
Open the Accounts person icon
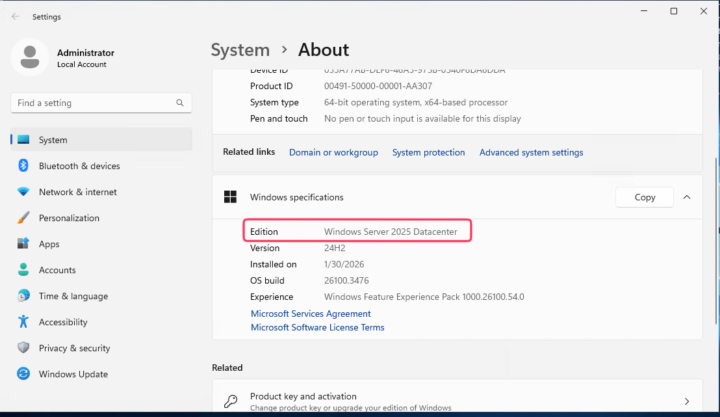tap(23, 270)
